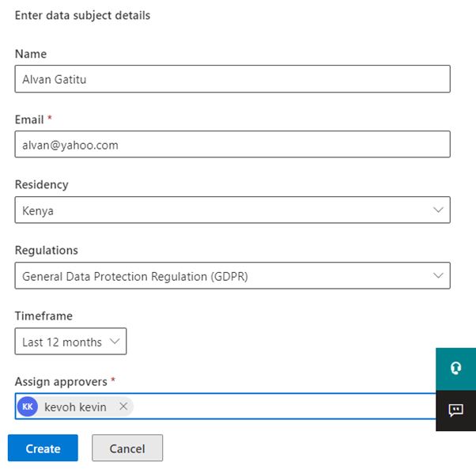Click the Timeframe field label

click(x=43, y=316)
